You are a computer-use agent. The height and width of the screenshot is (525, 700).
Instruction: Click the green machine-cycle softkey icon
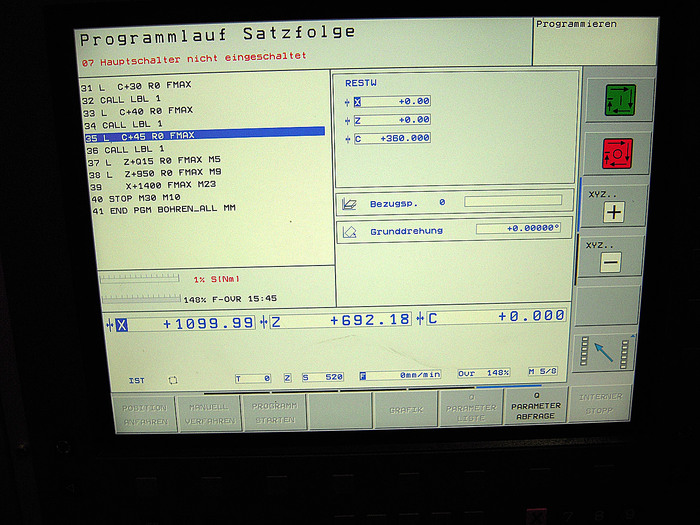[x=620, y=100]
